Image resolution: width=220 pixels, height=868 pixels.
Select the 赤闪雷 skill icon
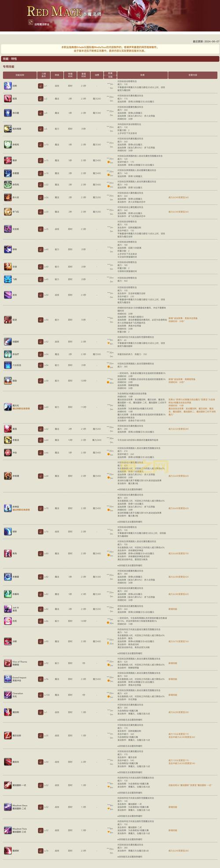click(x=8, y=113)
